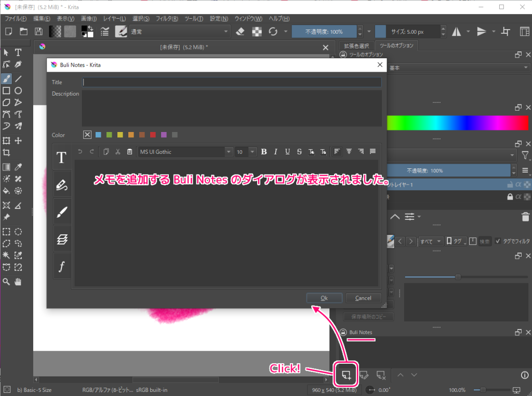Confirm the note with Ok button
Viewport: 532px width, 396px height.
pos(324,298)
